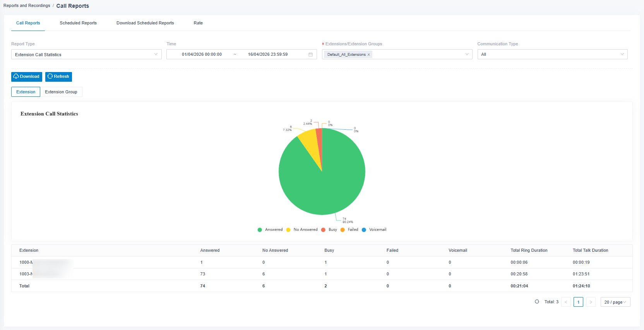Toggle Busy legend item
This screenshot has width=644, height=330.
coord(329,230)
